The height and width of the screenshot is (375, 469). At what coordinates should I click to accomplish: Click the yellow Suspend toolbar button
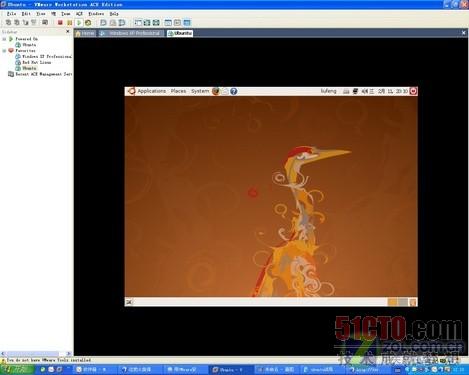coord(69,23)
